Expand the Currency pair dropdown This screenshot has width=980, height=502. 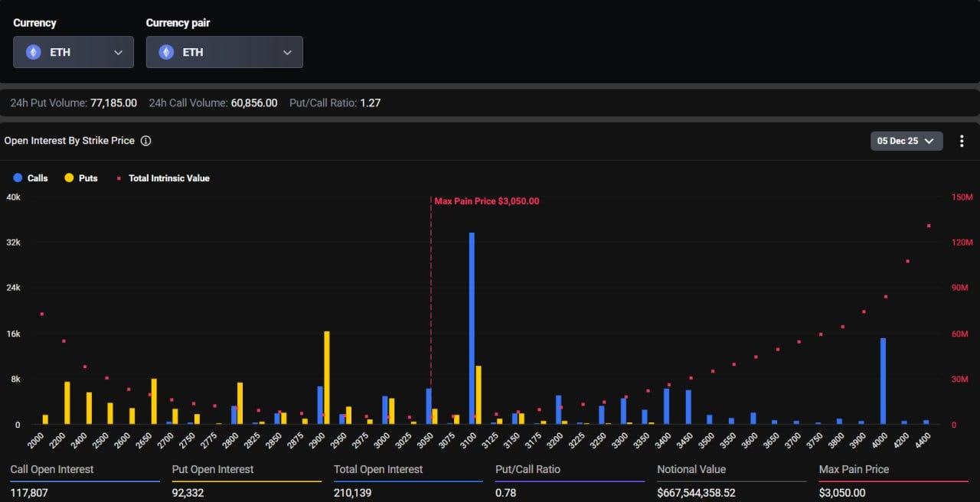coord(287,52)
